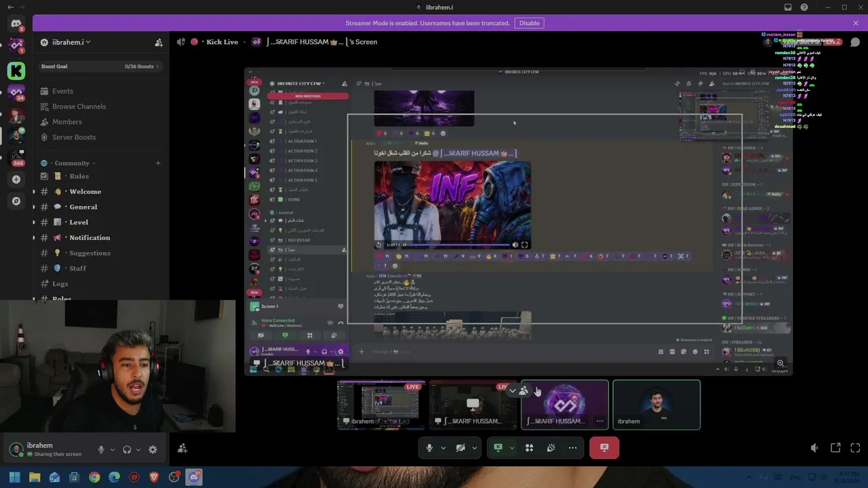Viewport: 868px width, 488px height.
Task: Switch to OBS Studio in taskbar
Action: click(x=174, y=478)
